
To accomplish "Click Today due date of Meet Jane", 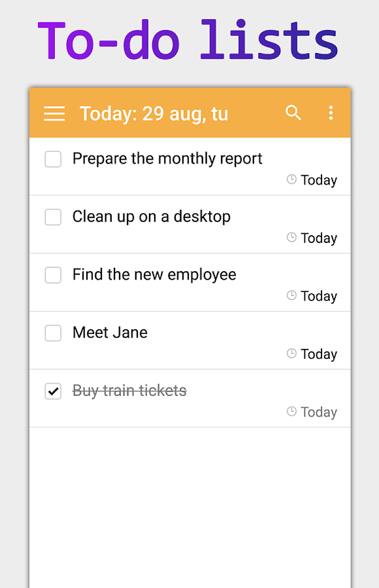I will 319,354.
